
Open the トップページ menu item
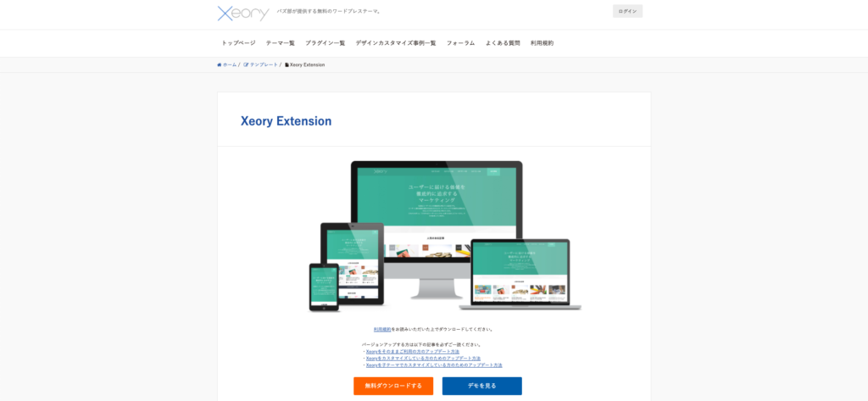click(x=238, y=43)
